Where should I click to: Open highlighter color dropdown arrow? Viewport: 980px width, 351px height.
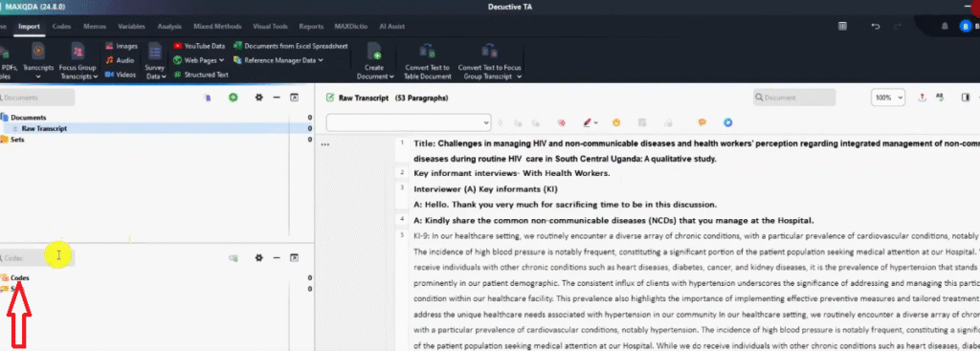click(x=596, y=123)
